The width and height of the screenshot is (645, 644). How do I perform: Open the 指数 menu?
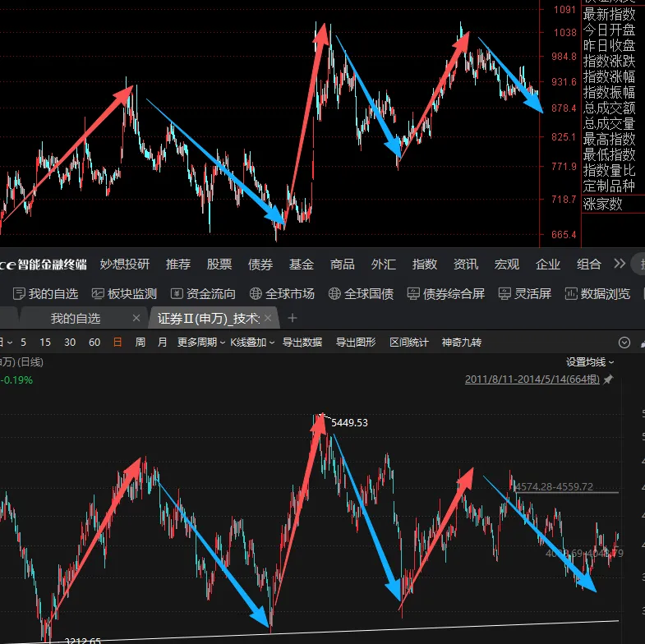point(425,264)
